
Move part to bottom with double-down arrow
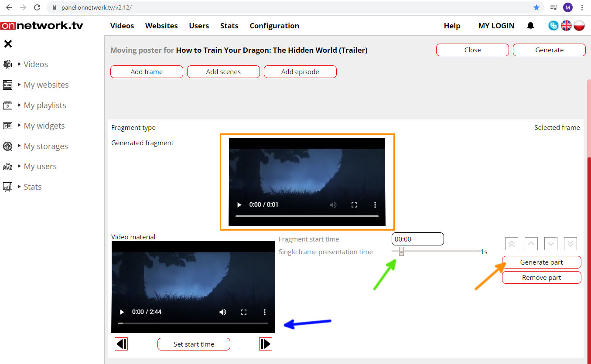(x=571, y=244)
